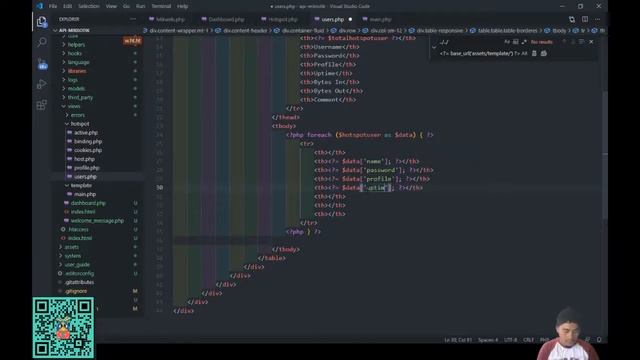
Task: Open the Run and Debug view in the activity bar
Action: click(42, 84)
